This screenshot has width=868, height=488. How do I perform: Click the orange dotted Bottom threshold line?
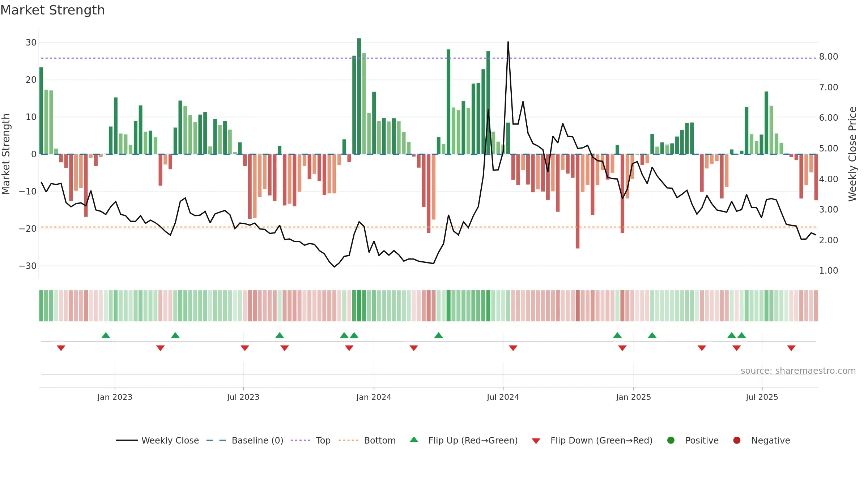click(x=429, y=227)
